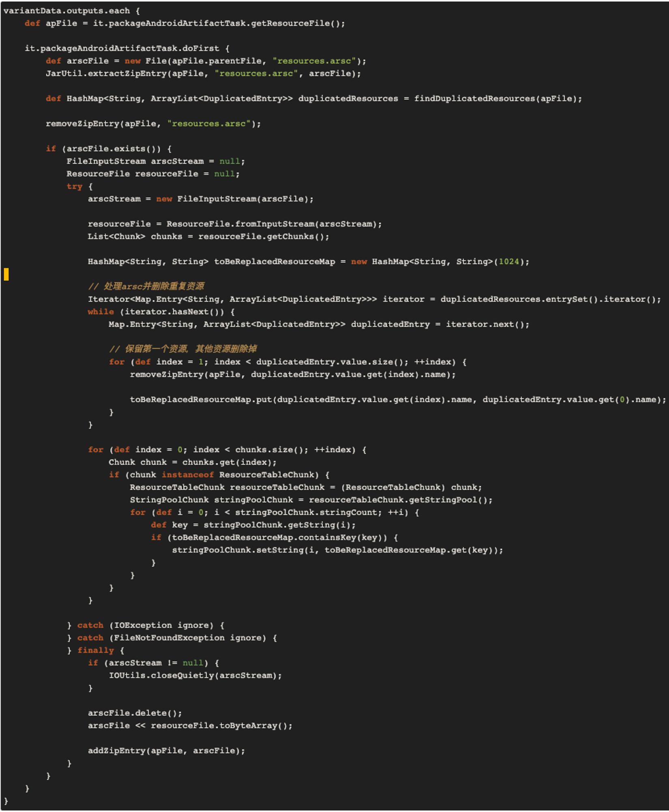Click 'catch (FileNotFoundException ignore)' clause
The image size is (669, 812).
172,638
